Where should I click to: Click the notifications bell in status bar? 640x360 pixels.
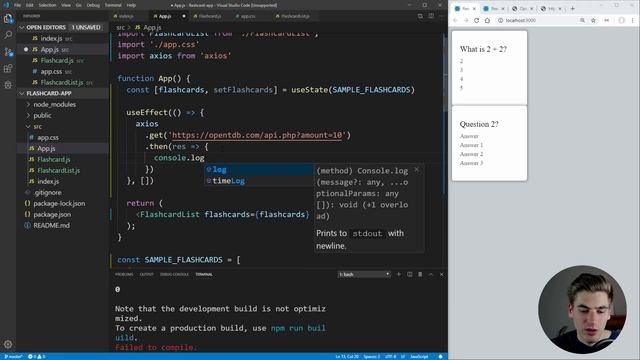pyautogui.click(x=440, y=357)
